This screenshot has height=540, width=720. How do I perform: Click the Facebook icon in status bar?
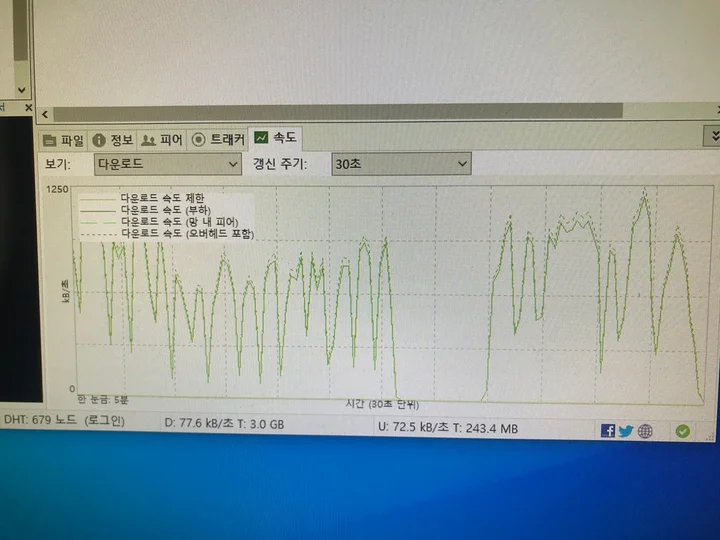coord(607,430)
